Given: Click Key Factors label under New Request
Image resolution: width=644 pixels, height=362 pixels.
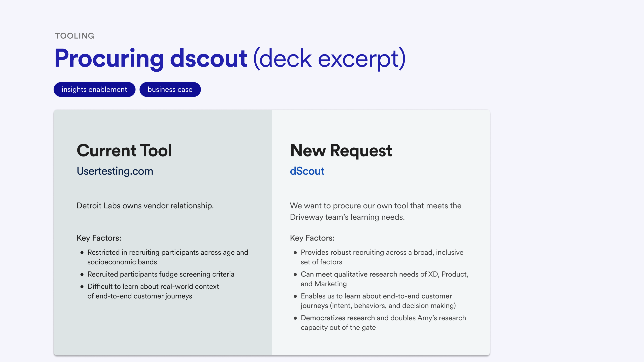Looking at the screenshot, I should [312, 238].
